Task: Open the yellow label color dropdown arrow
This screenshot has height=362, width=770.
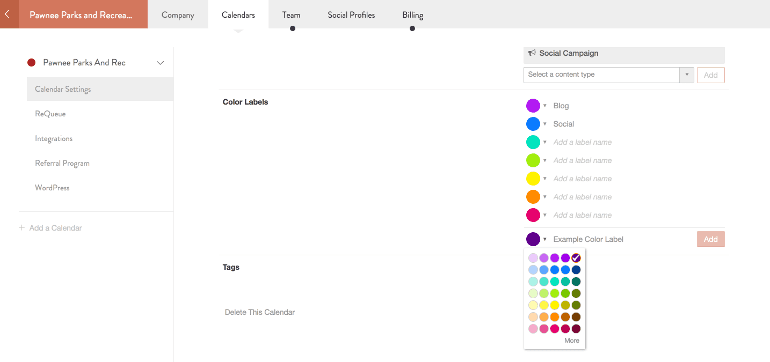Action: coord(545,179)
